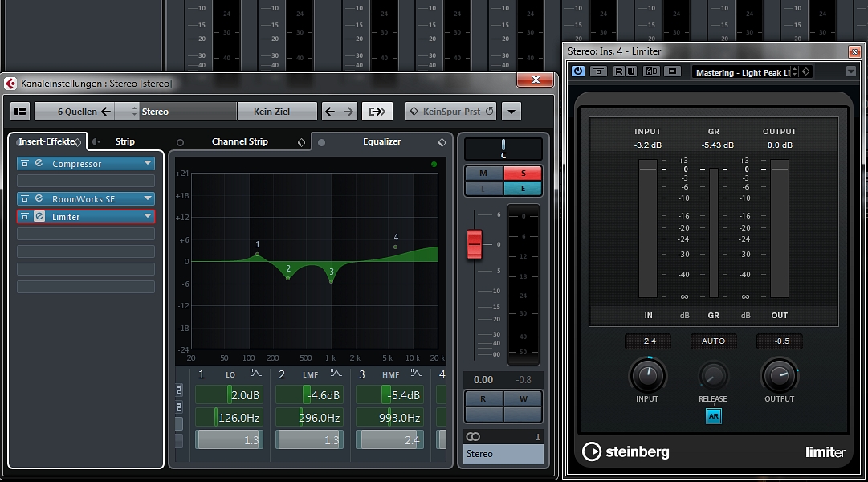Open Limiter editor via its 'e' icon
868x482 pixels.
coord(39,217)
